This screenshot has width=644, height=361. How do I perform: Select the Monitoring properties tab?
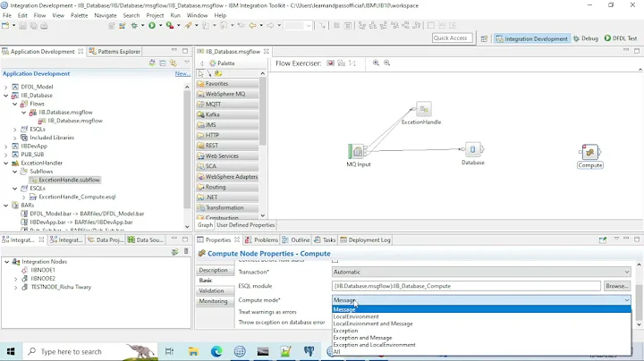point(213,301)
